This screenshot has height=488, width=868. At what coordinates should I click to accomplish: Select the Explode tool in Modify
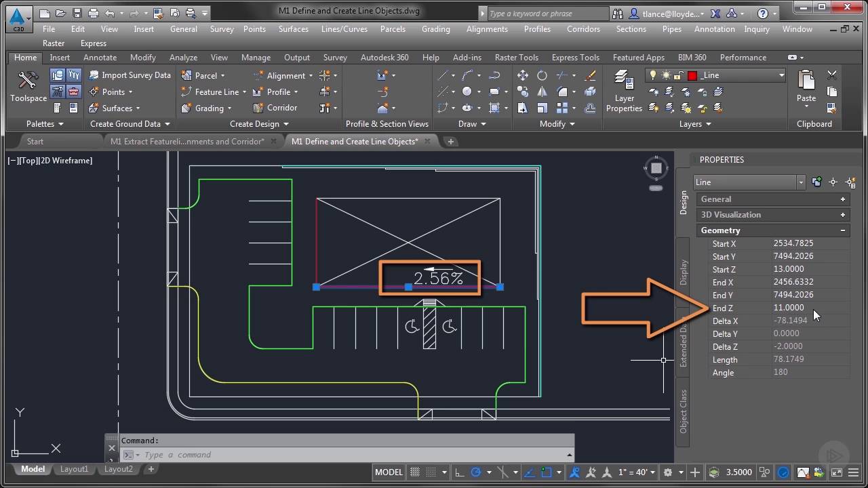(590, 91)
